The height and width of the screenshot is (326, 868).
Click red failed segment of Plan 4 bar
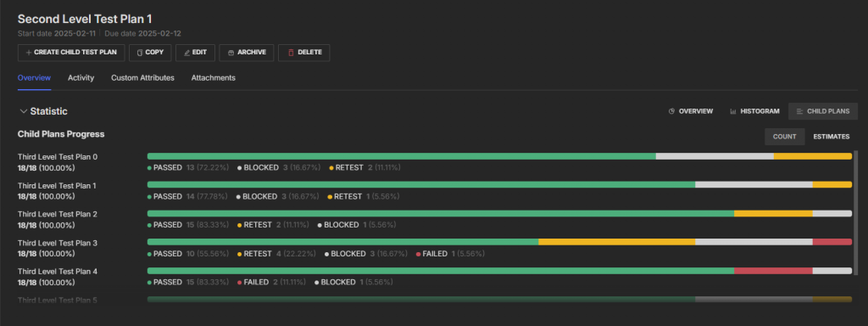click(x=773, y=271)
